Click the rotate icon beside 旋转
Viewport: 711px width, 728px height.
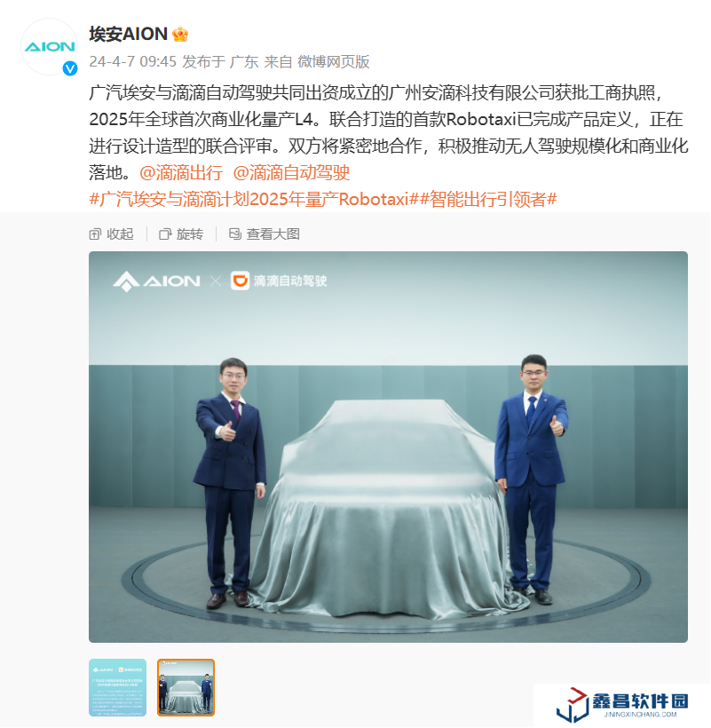click(165, 234)
